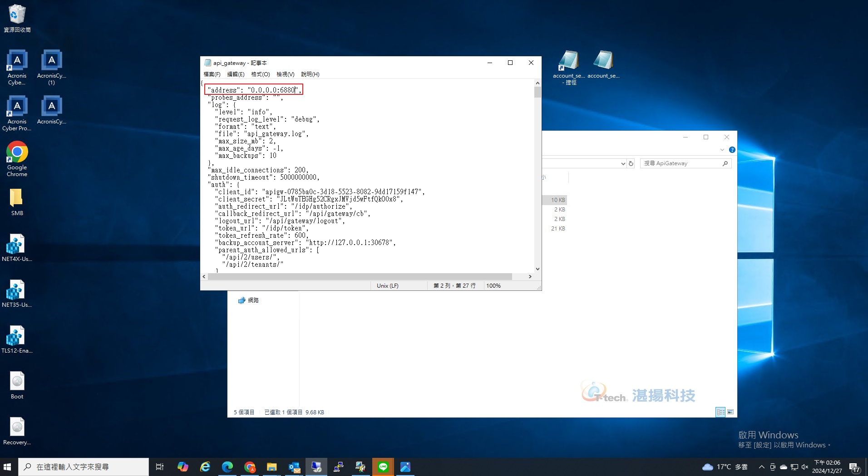Open the 檔案(F) menu in Notepad
868x476 pixels.
(212, 74)
